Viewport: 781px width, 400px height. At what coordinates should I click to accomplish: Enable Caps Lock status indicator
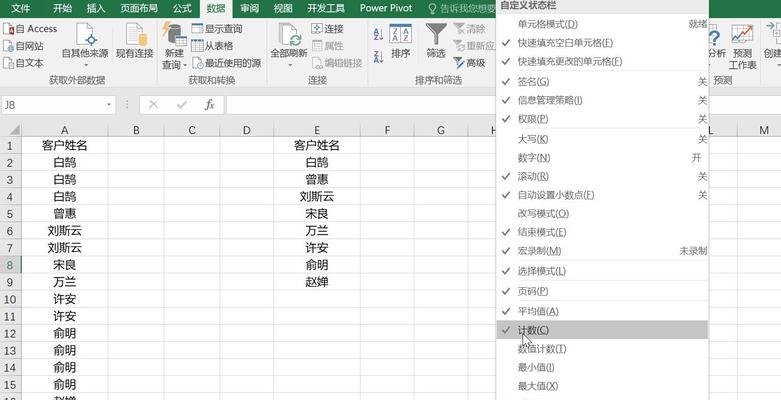602,139
